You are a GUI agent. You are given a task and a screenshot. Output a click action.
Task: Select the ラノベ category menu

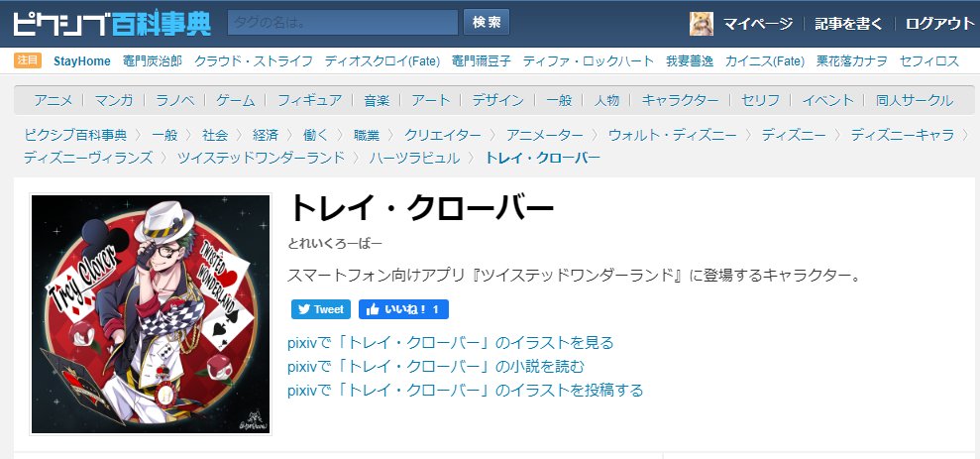(175, 100)
